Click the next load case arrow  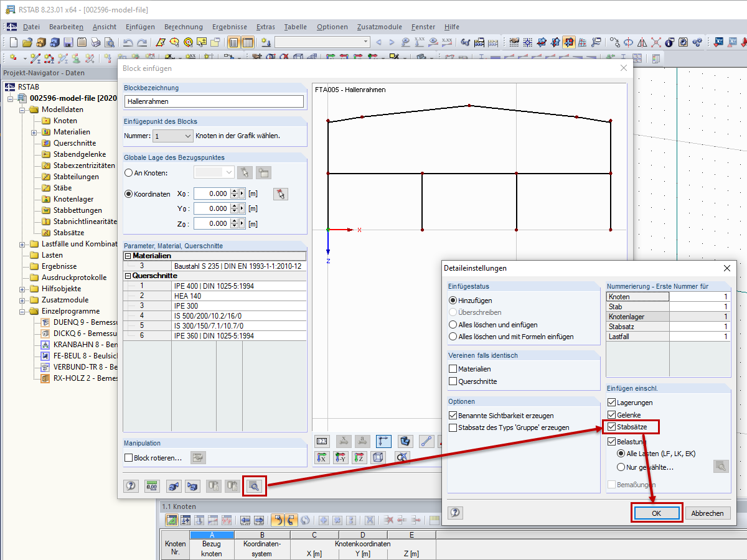point(392,42)
